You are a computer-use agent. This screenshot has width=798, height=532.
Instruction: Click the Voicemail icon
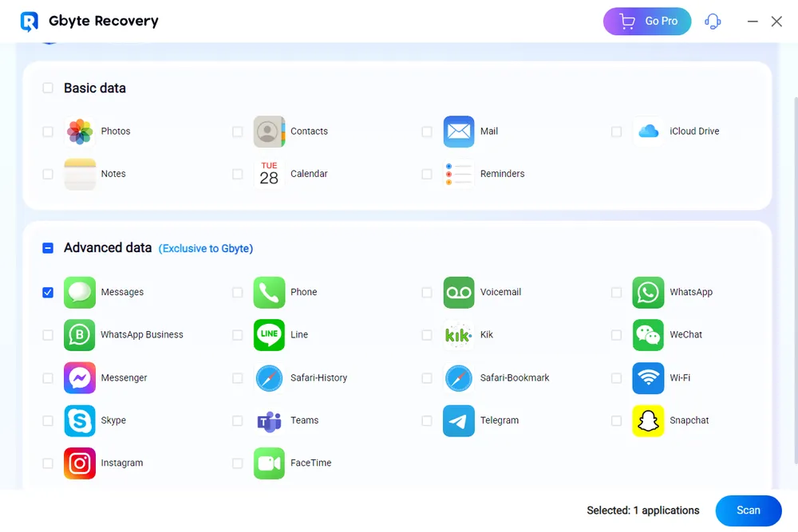pos(459,293)
